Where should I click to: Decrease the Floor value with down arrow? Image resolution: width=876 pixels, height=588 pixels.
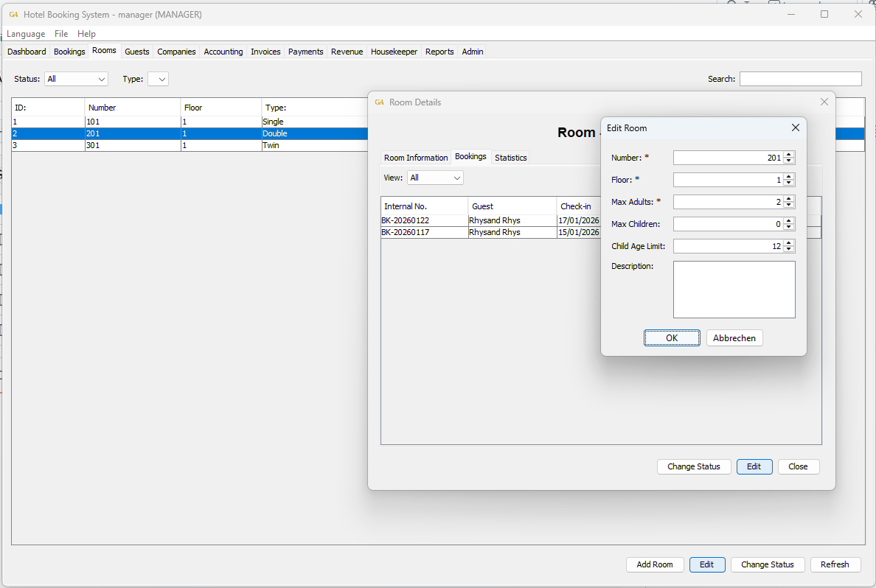(x=789, y=183)
